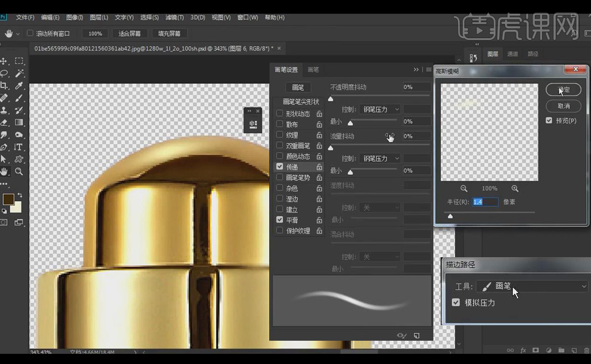Screen dimensions: 591x364
Task: Pick the Crop tool in toolbar
Action: coord(4,86)
